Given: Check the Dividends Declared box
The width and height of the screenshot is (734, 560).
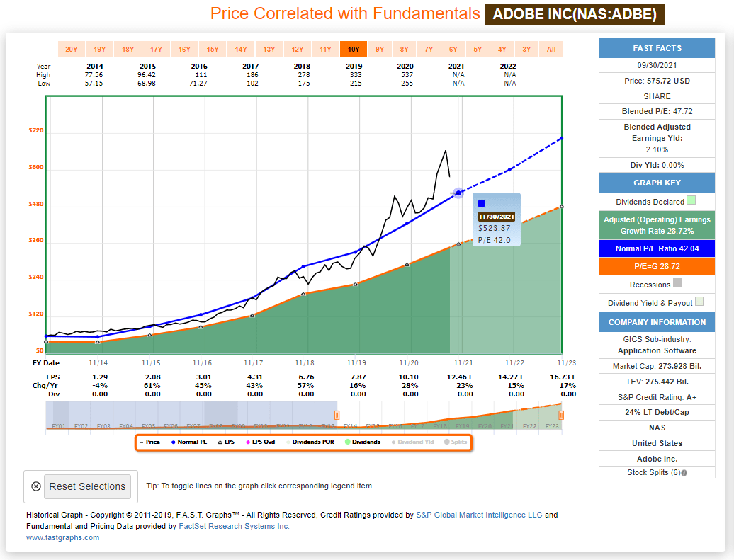Looking at the screenshot, I should (x=691, y=200).
